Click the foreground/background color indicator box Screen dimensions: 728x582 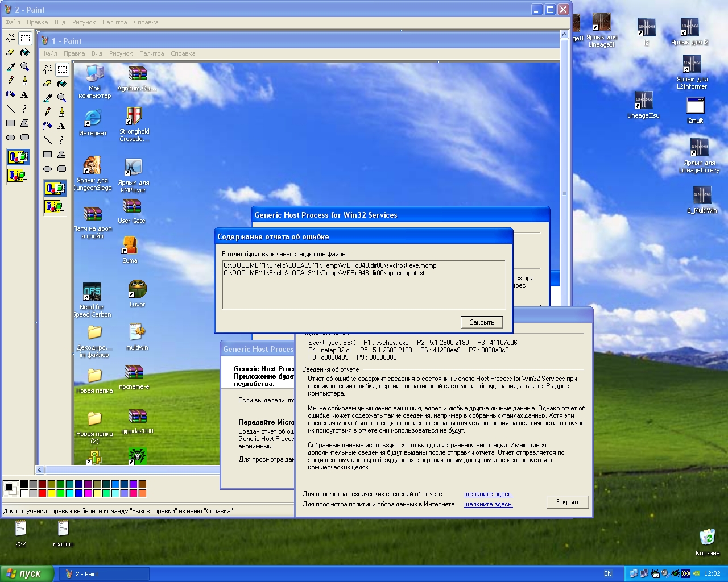tap(10, 488)
